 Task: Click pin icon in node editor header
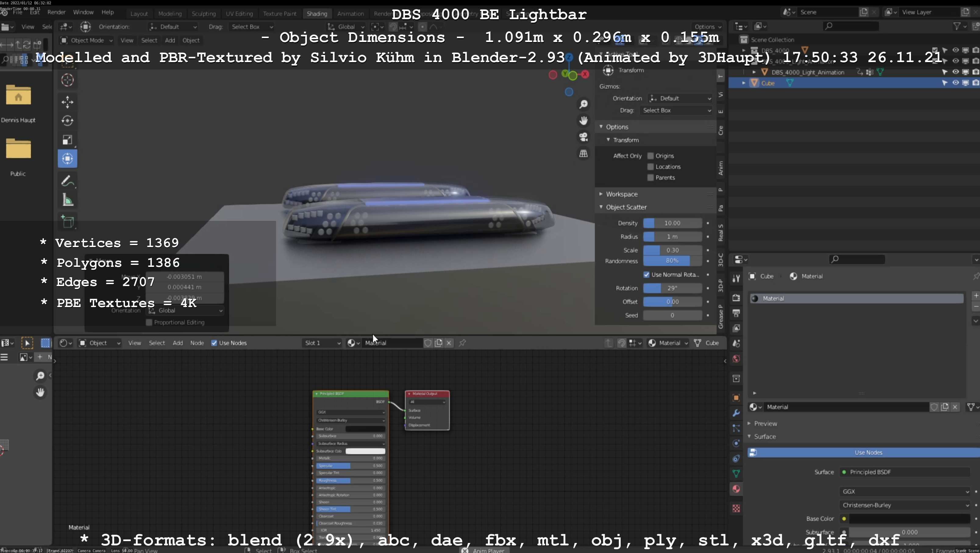[x=462, y=343]
